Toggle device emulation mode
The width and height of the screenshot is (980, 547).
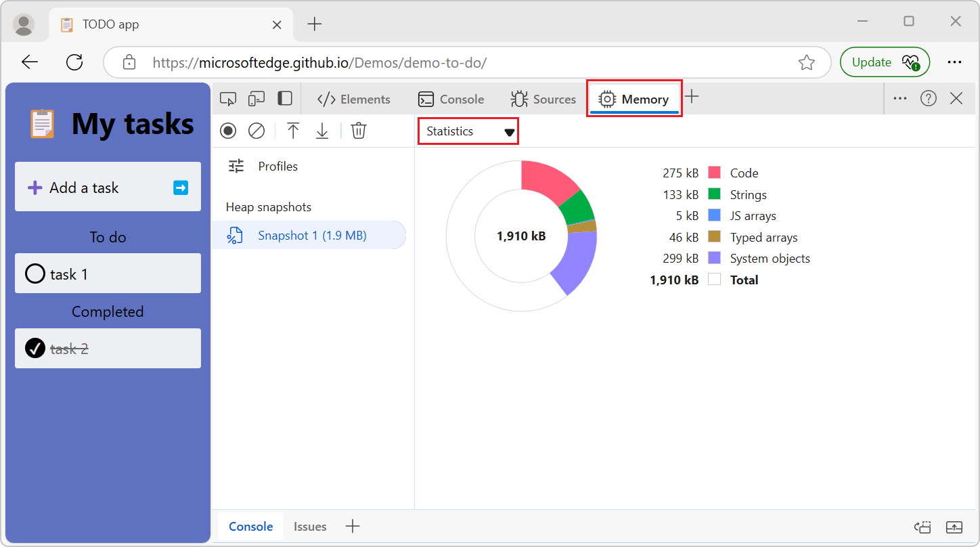coord(256,98)
